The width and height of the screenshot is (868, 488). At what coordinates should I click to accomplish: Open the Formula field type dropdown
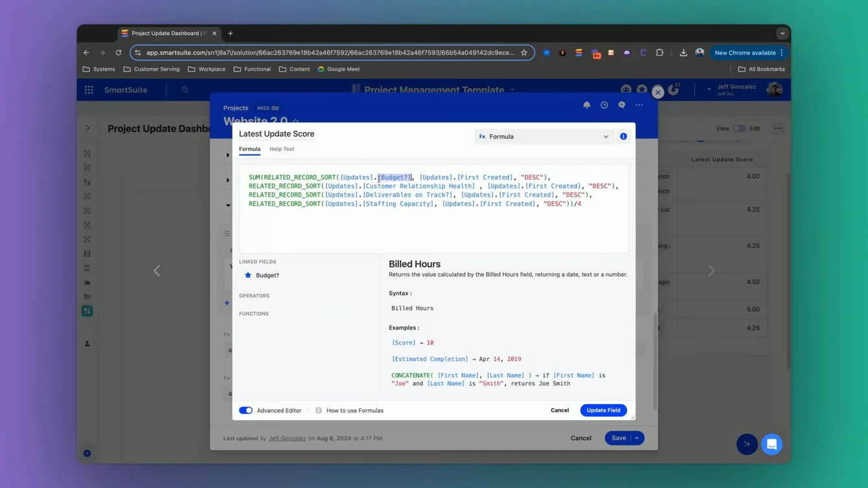[544, 137]
